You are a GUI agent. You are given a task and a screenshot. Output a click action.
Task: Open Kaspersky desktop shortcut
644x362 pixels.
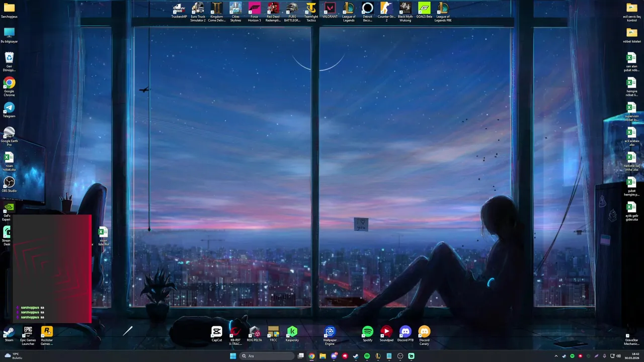pos(292,334)
